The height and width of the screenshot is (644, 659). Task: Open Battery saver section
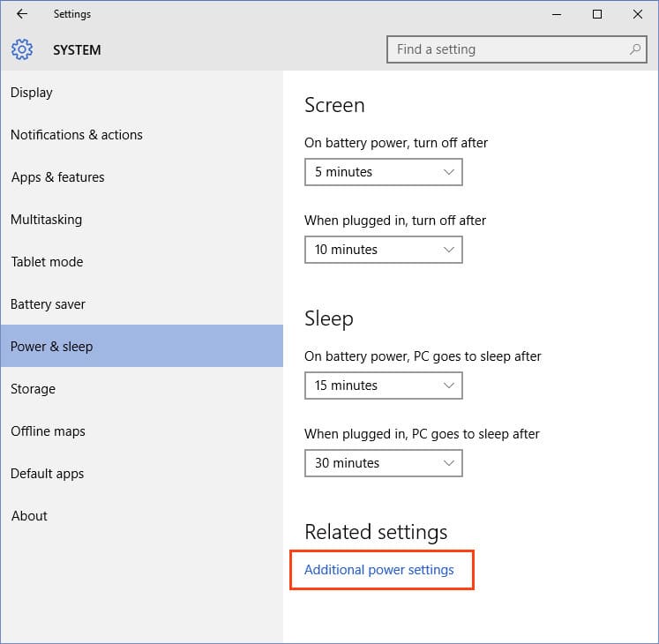(48, 304)
